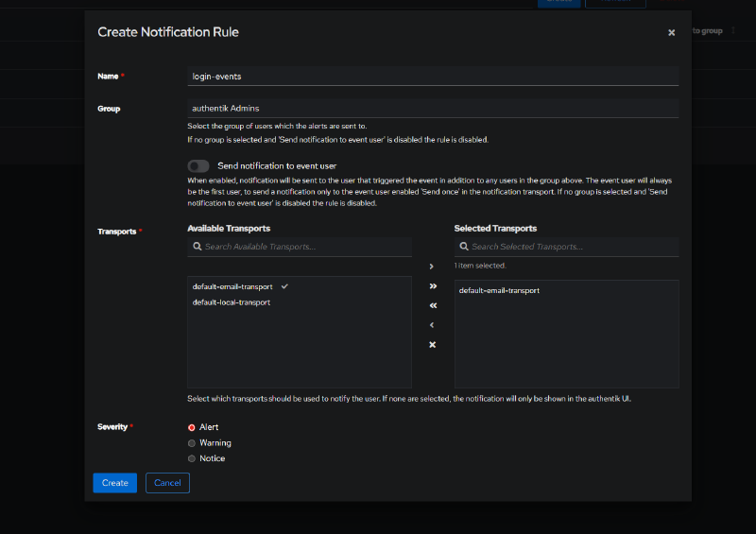
Task: Open the Group dropdown showing authentik Admins
Action: click(x=433, y=108)
